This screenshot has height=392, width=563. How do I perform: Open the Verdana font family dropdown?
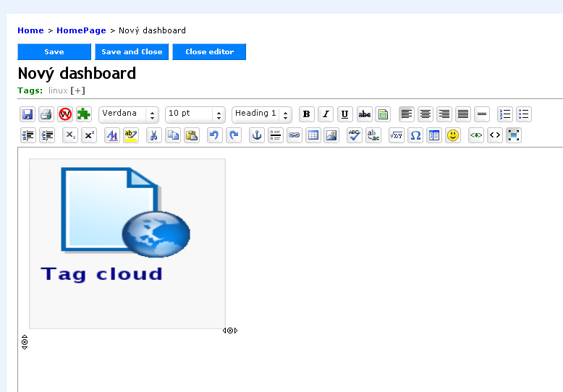coord(129,114)
